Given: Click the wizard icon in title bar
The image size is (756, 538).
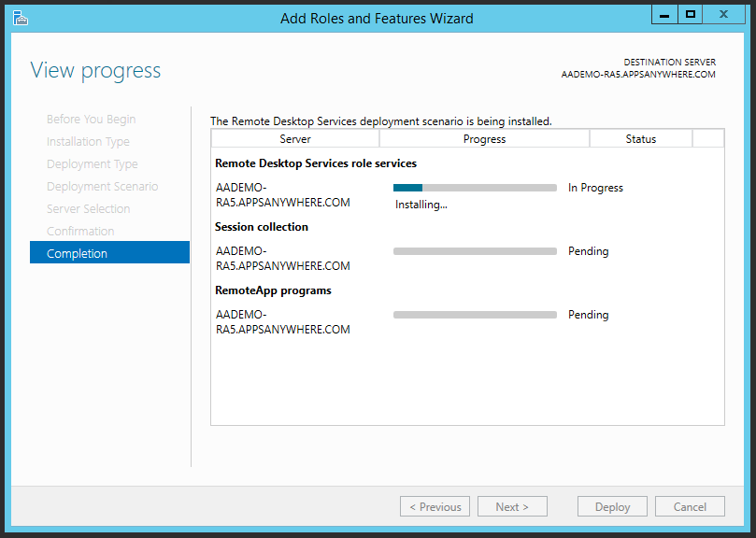Looking at the screenshot, I should (20, 18).
